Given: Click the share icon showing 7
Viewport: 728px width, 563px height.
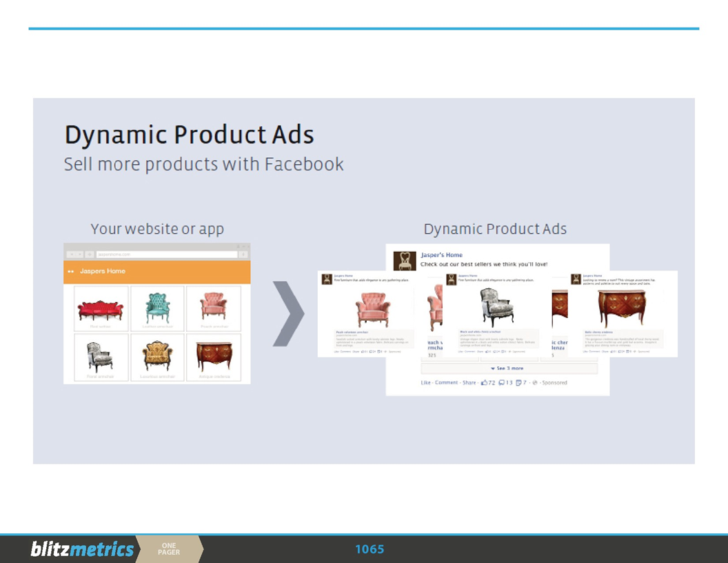Looking at the screenshot, I should (519, 382).
